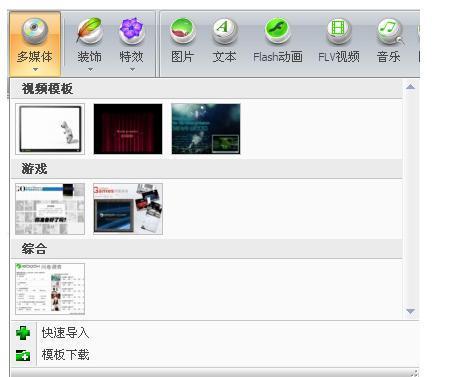
Task: Select the Games photo-stack template thumbnail
Action: point(128,209)
